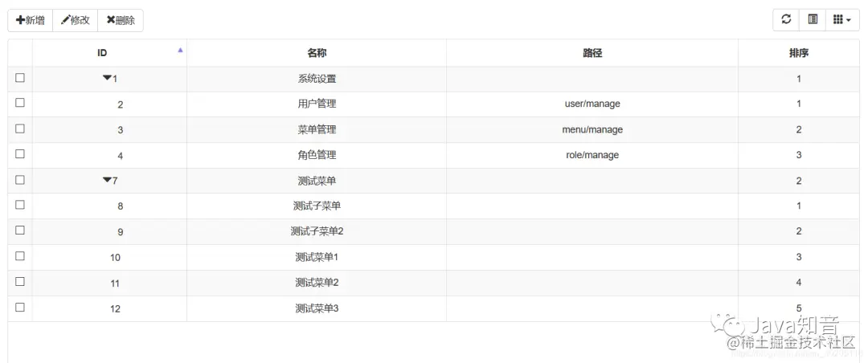Check the box for 测试菜单2 row (ID 11)

click(x=20, y=281)
